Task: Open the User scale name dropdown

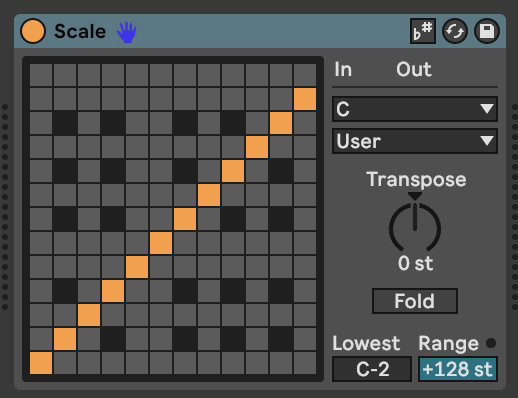Action: coord(415,141)
